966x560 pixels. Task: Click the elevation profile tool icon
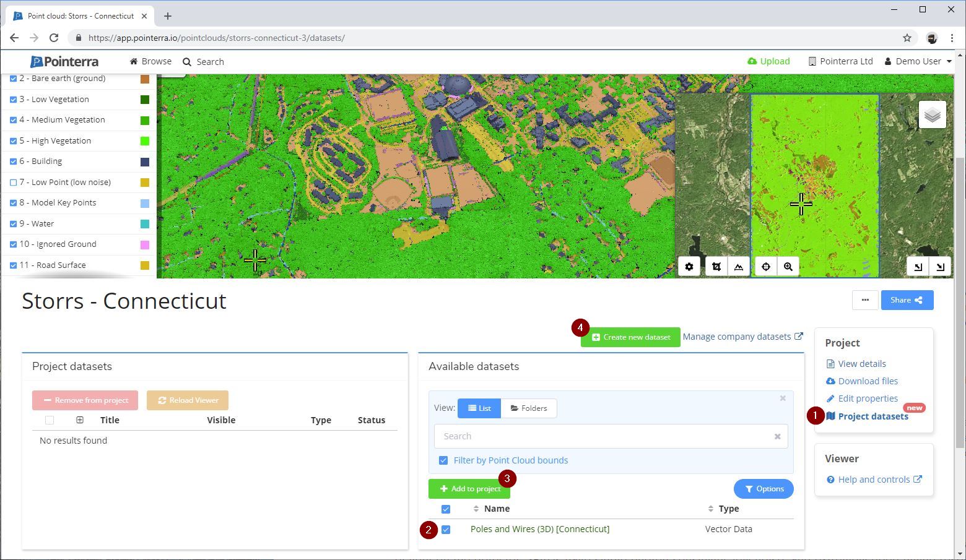tap(739, 267)
